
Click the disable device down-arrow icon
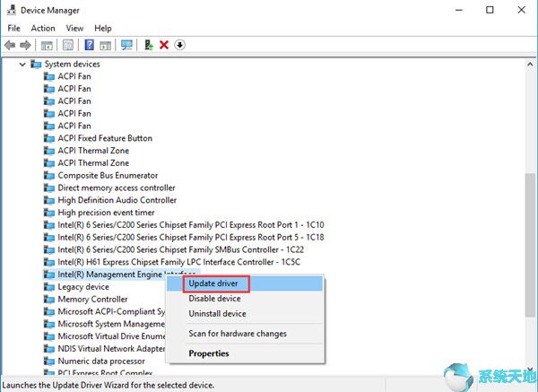(x=180, y=45)
